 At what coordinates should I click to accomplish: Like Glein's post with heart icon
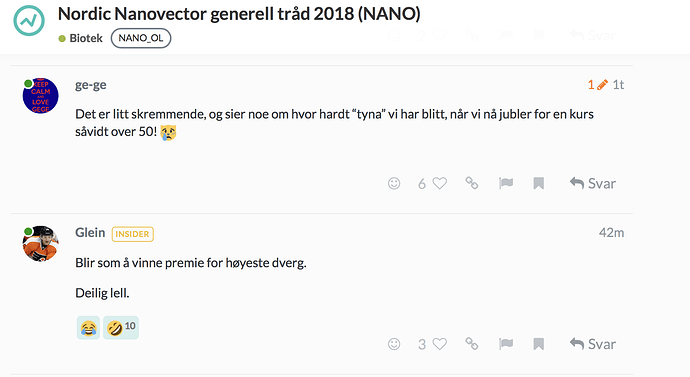pyautogui.click(x=440, y=344)
